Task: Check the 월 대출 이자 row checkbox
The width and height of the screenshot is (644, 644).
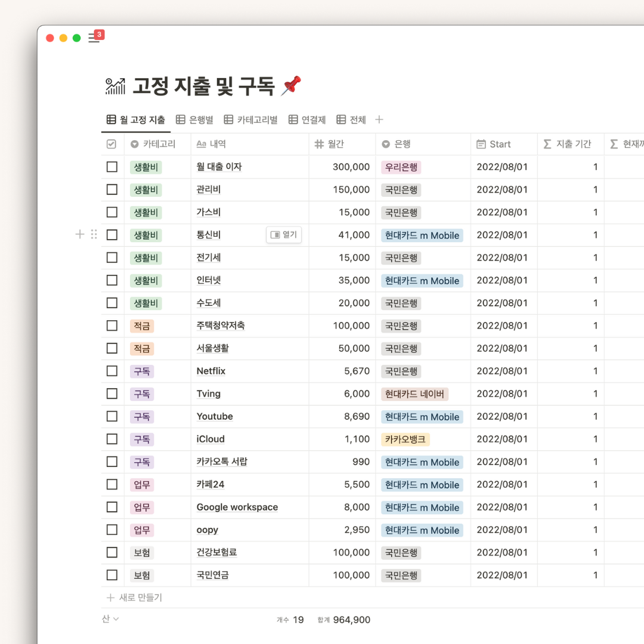Action: coord(112,167)
